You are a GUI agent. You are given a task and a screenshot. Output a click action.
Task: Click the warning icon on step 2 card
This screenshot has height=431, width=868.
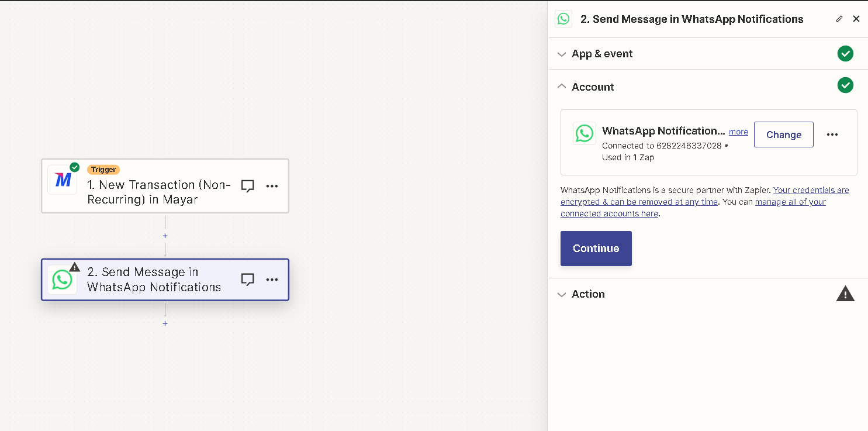pos(74,267)
